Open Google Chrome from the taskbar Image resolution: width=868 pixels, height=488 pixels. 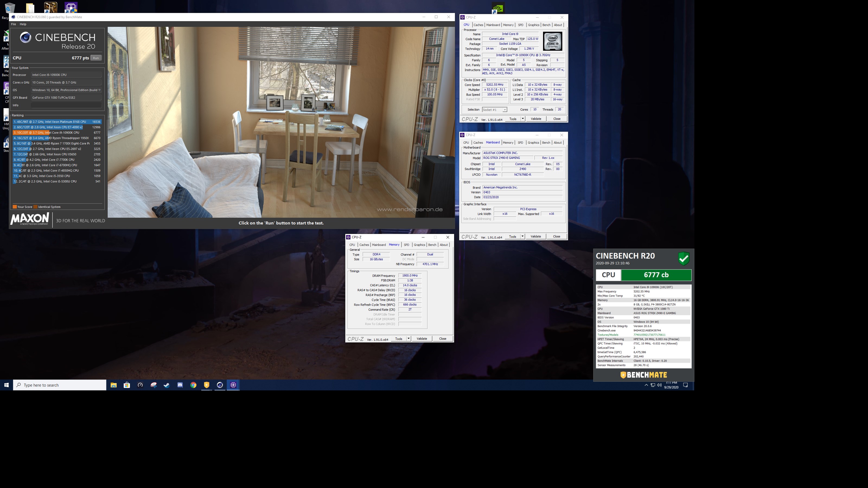click(x=193, y=385)
